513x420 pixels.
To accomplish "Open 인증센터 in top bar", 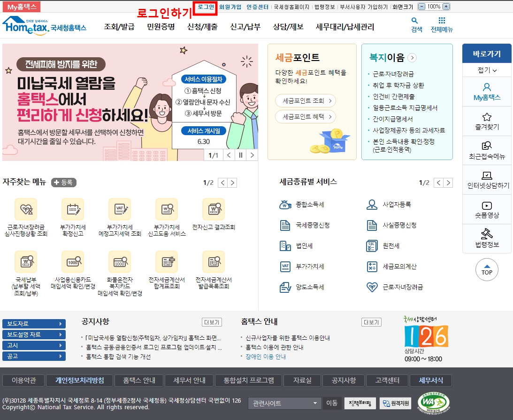I will point(258,7).
